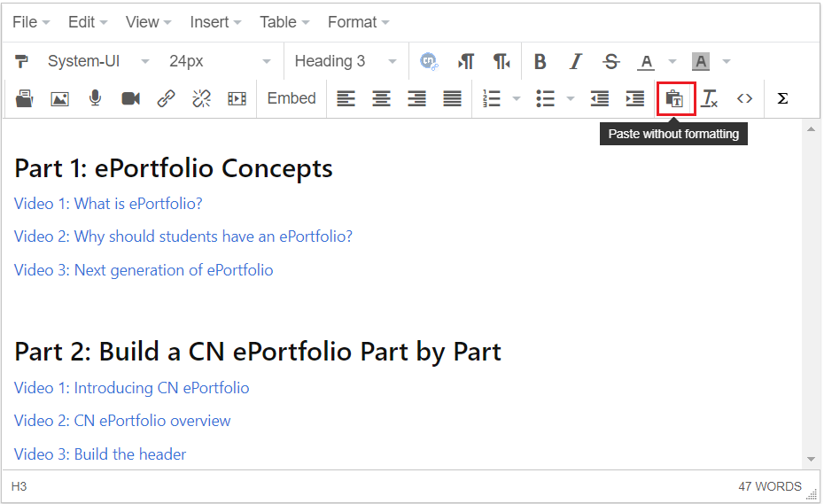Open link Video 2: Why should students have an ePortfolio?
The height and width of the screenshot is (504, 824).
pyautogui.click(x=183, y=237)
